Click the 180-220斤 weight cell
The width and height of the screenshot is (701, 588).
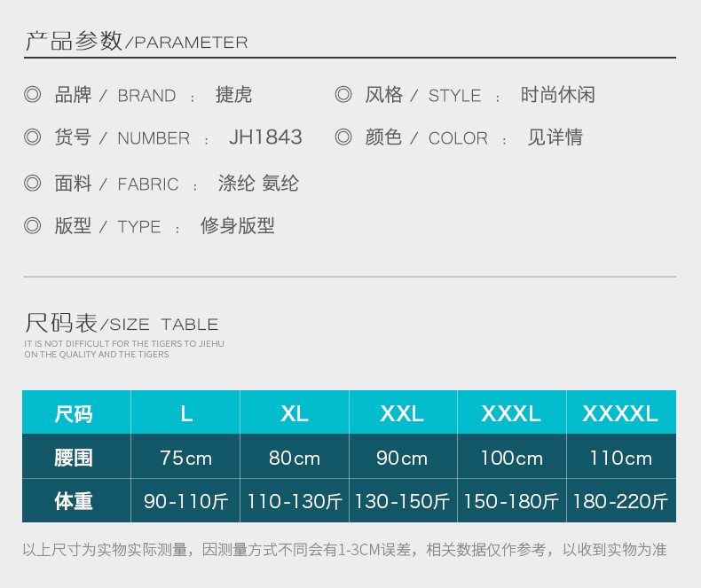coord(620,501)
